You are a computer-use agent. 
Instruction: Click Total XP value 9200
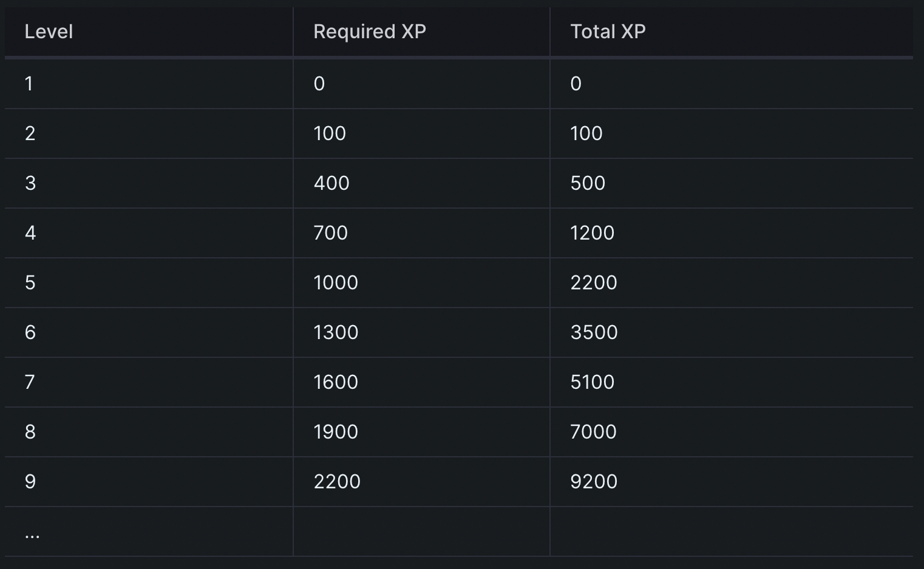coord(594,482)
